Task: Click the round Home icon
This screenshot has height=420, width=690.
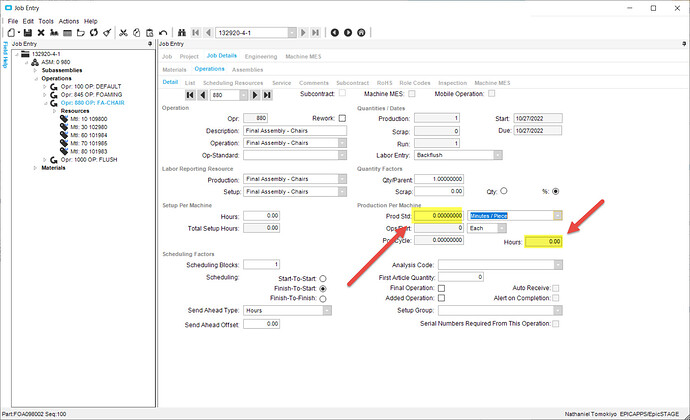Action: click(361, 33)
